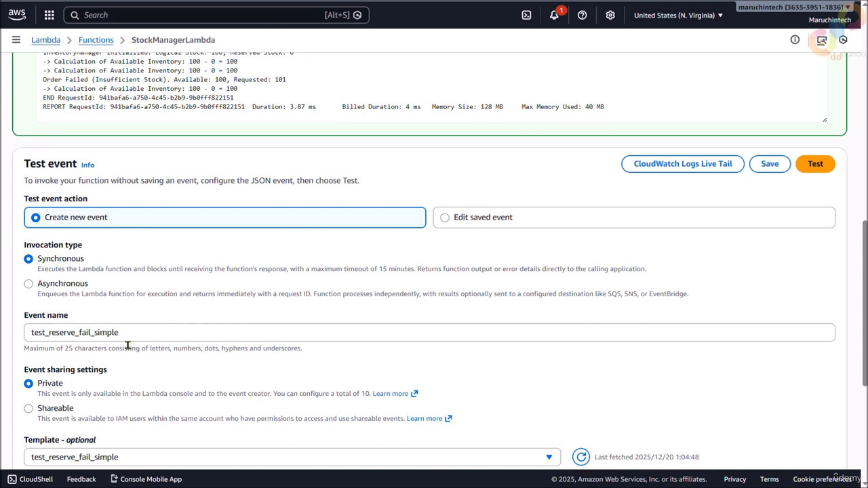The height and width of the screenshot is (488, 868).
Task: Open CloudWatch Logs Live Tail
Action: [x=683, y=164]
